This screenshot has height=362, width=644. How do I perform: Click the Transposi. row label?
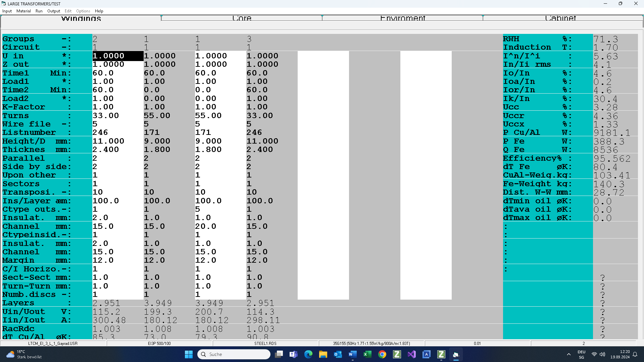pos(37,192)
